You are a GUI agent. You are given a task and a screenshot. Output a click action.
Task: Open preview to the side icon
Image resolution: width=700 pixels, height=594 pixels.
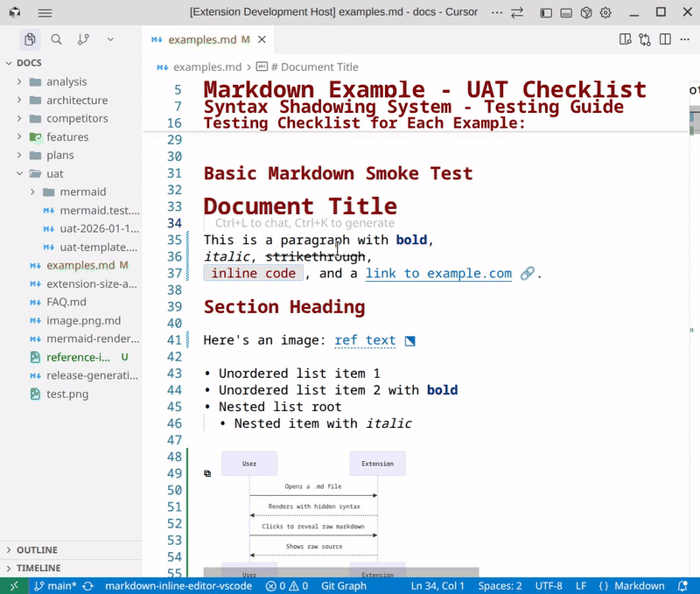(625, 39)
